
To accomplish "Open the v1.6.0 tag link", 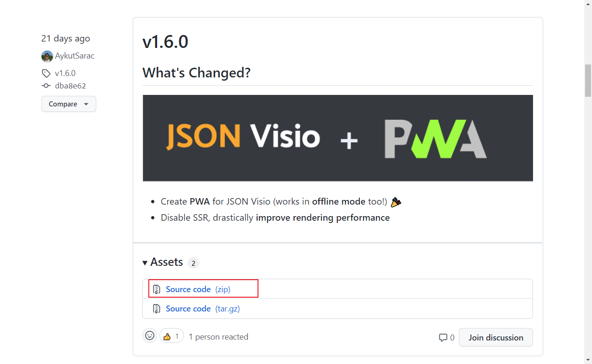I will click(x=65, y=73).
